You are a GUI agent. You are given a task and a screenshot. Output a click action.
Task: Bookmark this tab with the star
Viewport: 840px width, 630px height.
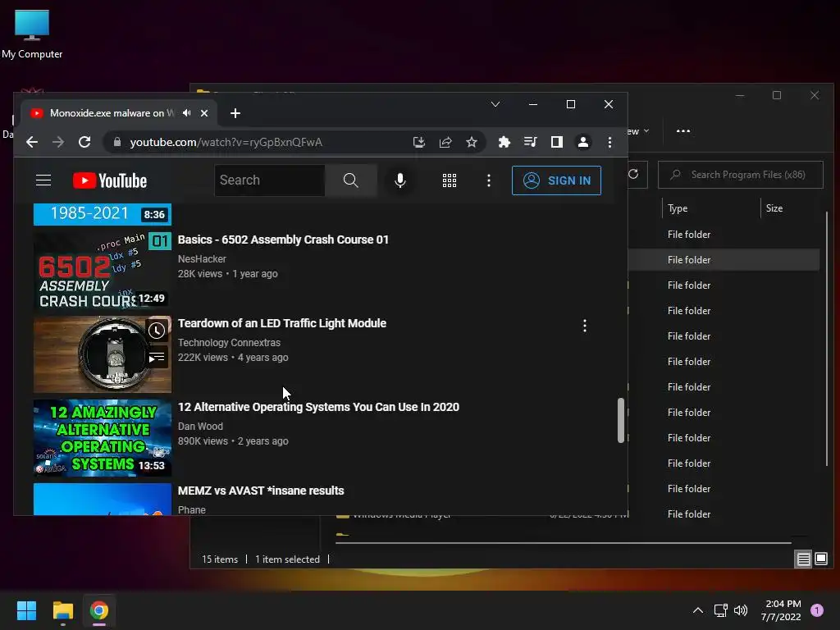[x=472, y=142]
